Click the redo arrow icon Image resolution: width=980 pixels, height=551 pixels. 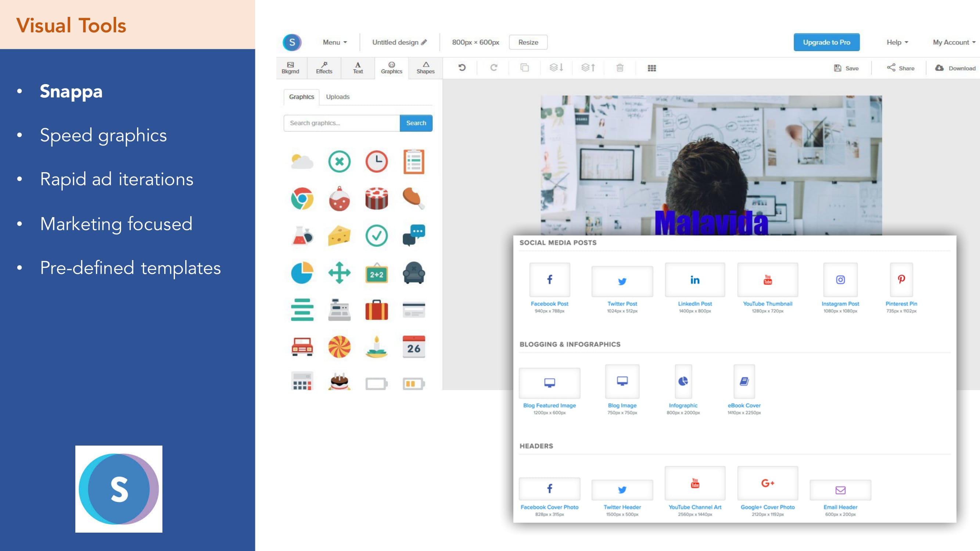(x=493, y=68)
